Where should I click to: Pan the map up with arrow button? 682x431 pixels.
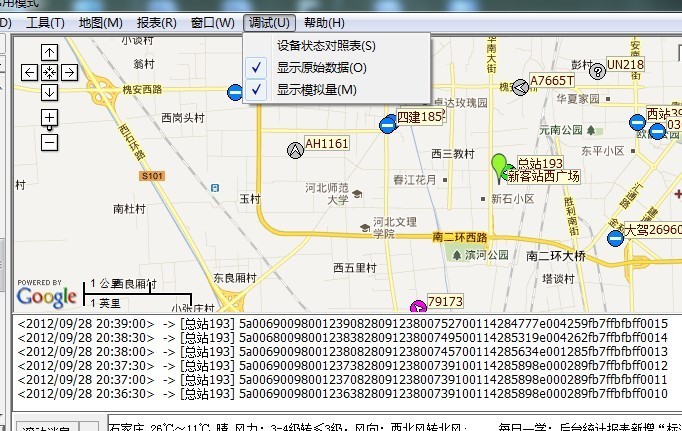pos(50,52)
